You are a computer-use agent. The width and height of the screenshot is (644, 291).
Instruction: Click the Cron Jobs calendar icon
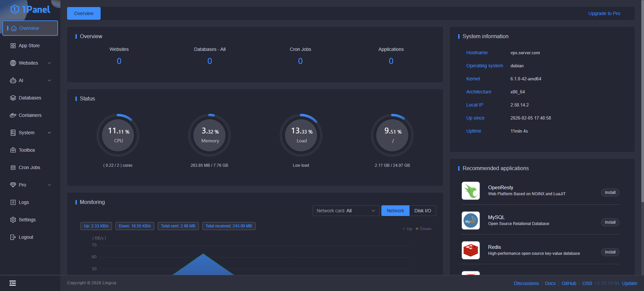pyautogui.click(x=13, y=167)
